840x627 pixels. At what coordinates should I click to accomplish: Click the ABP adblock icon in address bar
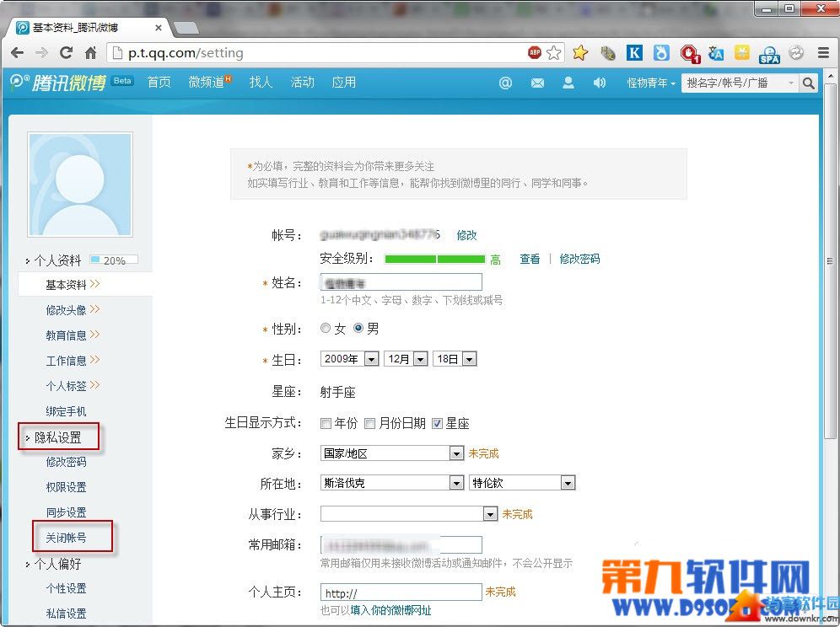coord(534,52)
